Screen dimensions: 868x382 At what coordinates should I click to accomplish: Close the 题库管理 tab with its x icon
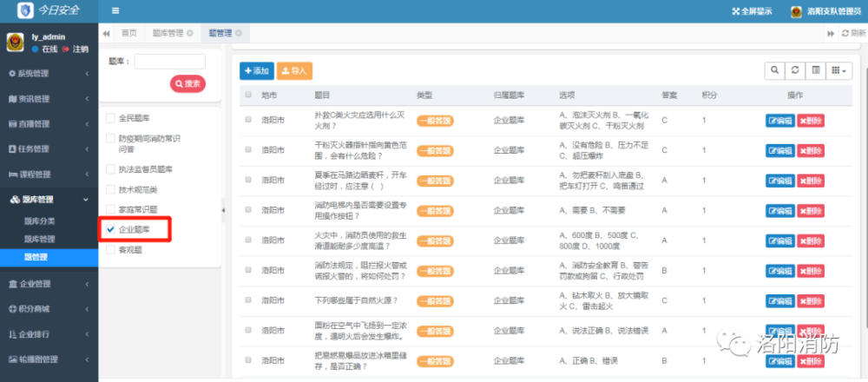(x=190, y=33)
